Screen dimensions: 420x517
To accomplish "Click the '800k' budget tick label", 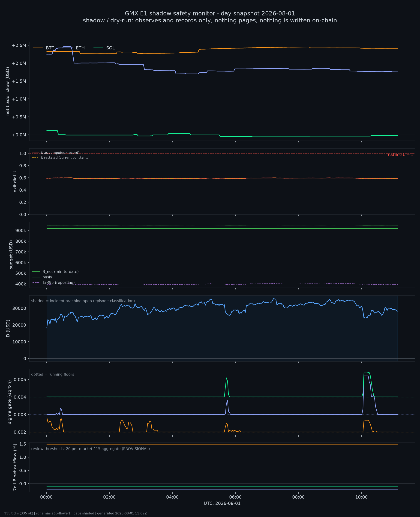I will 21,241.
